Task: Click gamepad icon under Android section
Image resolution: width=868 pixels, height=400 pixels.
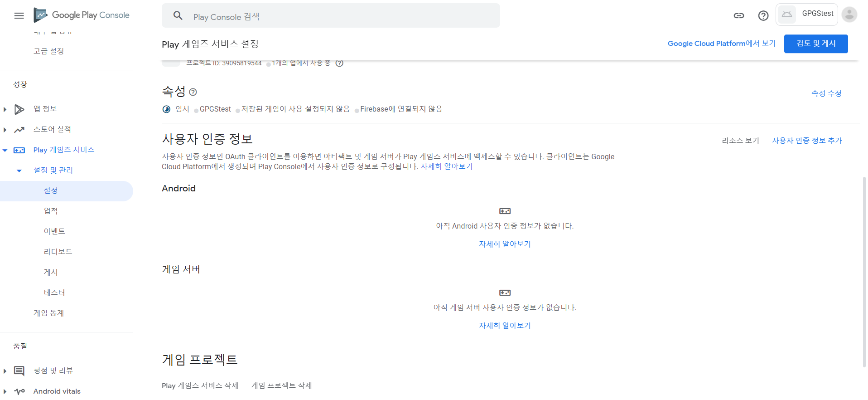Action: tap(505, 211)
